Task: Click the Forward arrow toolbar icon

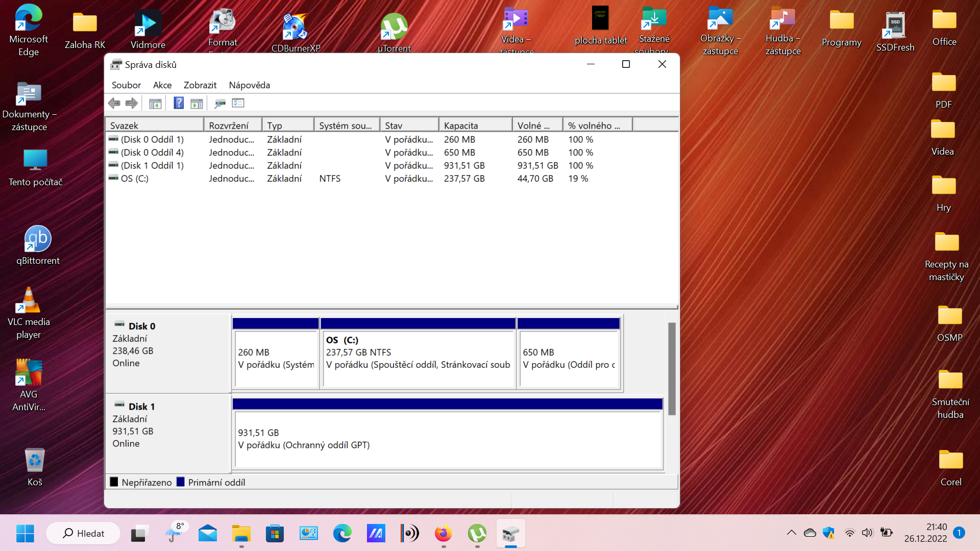Action: [132, 104]
